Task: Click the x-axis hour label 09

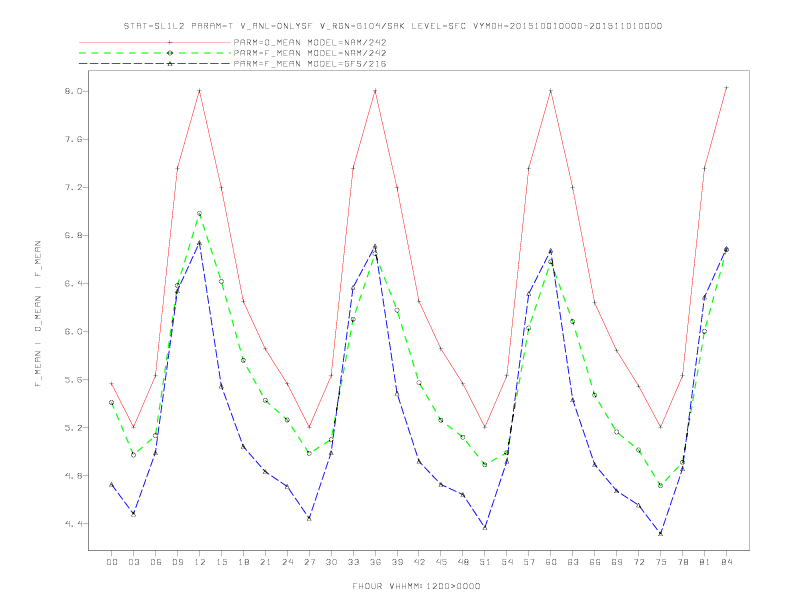Action: pos(177,562)
